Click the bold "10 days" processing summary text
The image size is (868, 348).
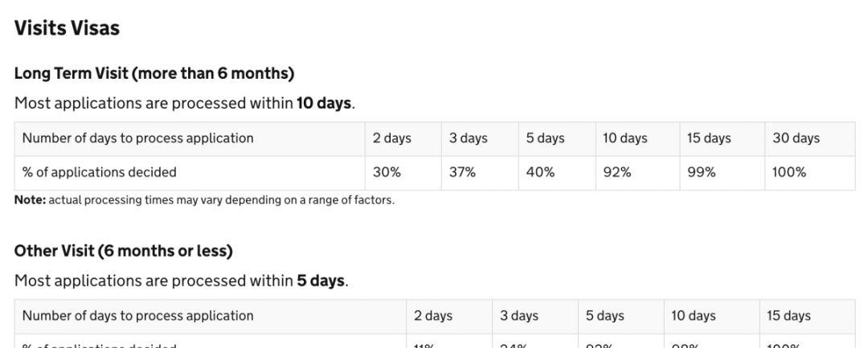tap(325, 104)
